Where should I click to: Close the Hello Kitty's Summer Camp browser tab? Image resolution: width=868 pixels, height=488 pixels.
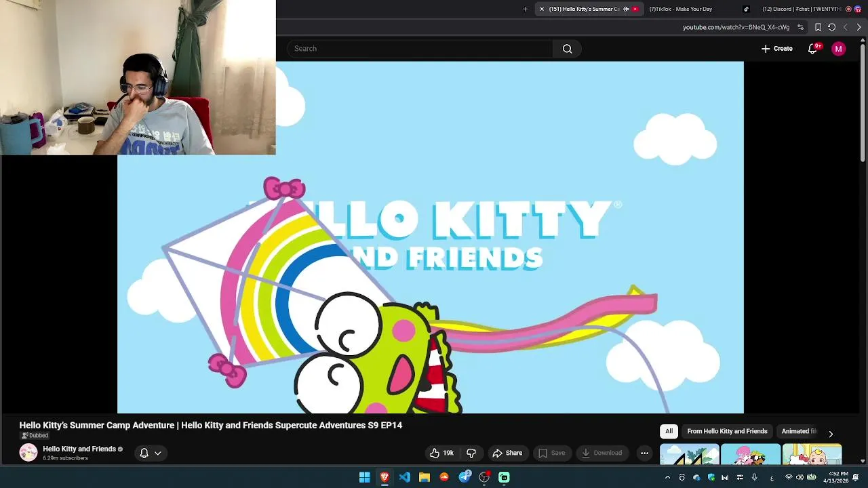tap(542, 9)
